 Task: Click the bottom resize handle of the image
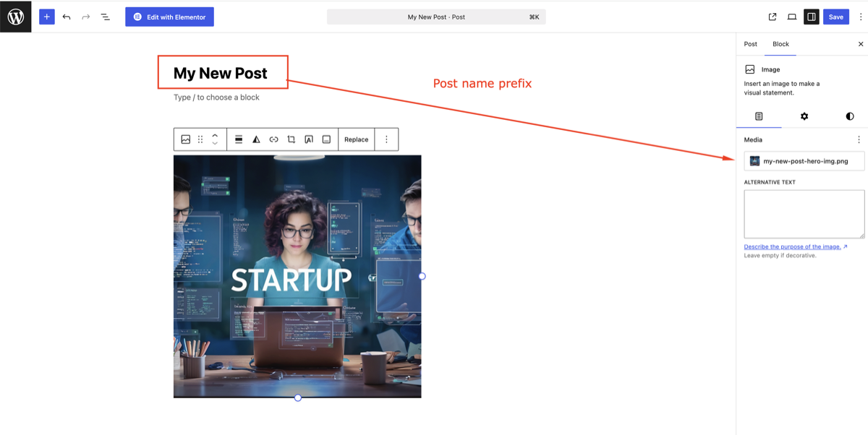[297, 397]
